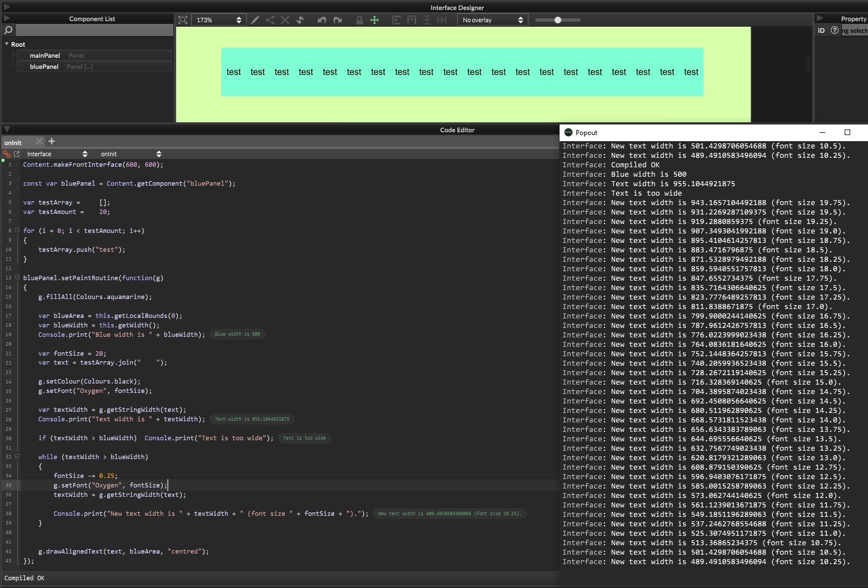868x588 pixels.
Task: Click the 'fontSize -= 0.25;' code line
Action: click(86, 476)
